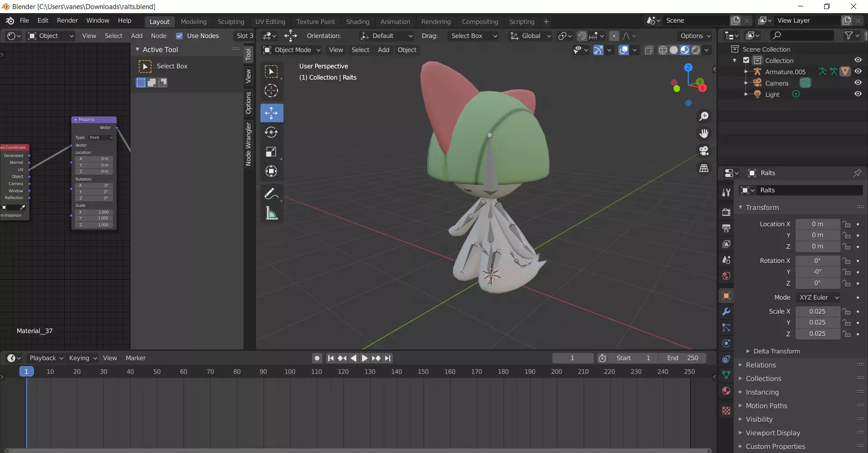Toggle X-ray display in viewport header
This screenshot has width=868, height=453.
pos(649,50)
